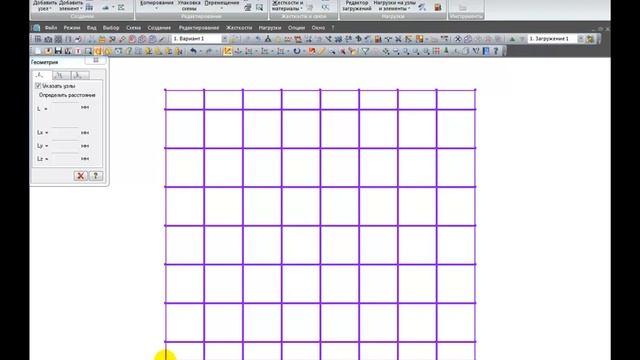Click the Lz value field

(65, 159)
